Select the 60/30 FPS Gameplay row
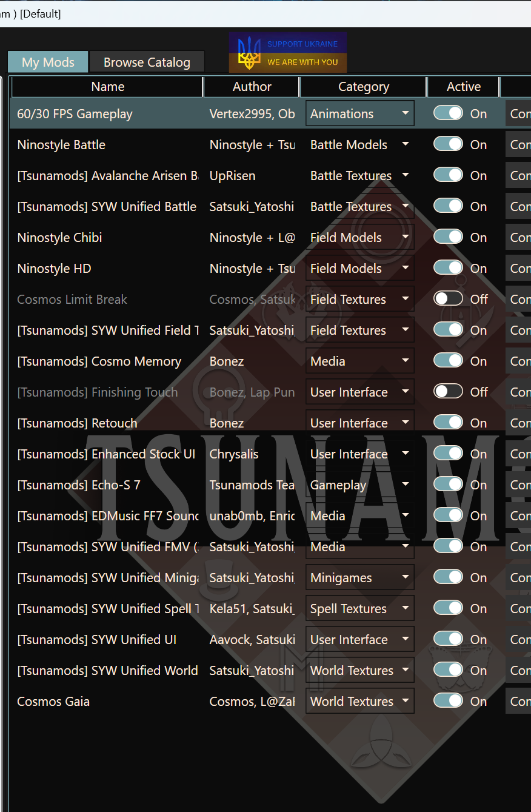The image size is (531, 812). point(270,113)
